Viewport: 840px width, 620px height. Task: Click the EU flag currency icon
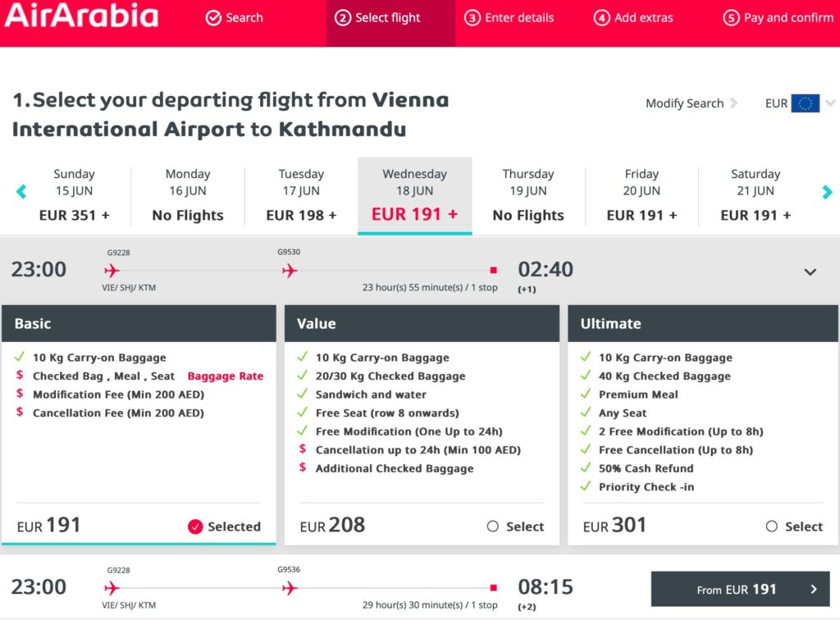[805, 103]
